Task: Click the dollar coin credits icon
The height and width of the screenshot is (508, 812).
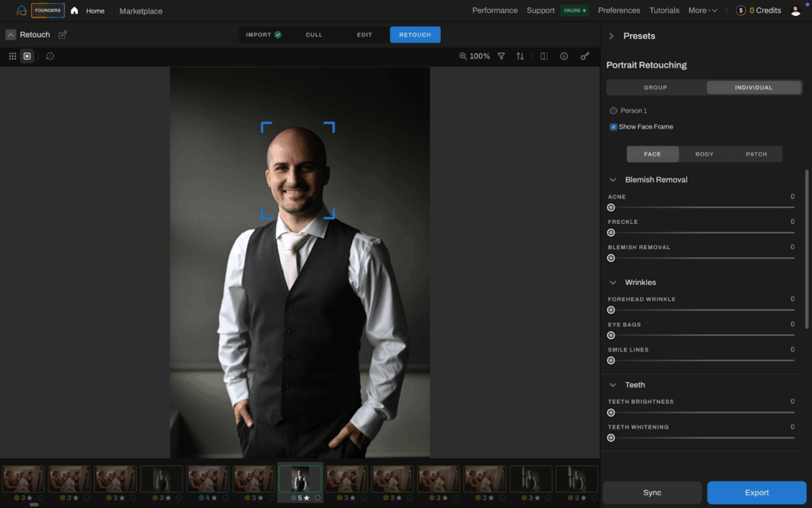Action: coord(741,10)
